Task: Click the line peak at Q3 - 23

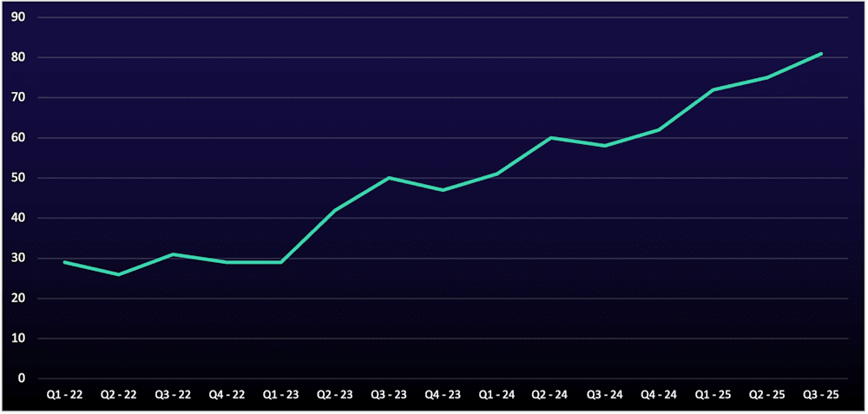Action: 389,178
